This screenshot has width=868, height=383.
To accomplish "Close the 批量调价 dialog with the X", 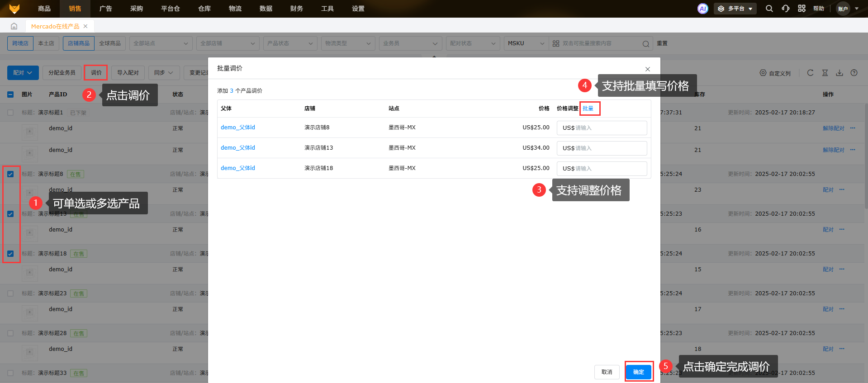I will pos(648,69).
